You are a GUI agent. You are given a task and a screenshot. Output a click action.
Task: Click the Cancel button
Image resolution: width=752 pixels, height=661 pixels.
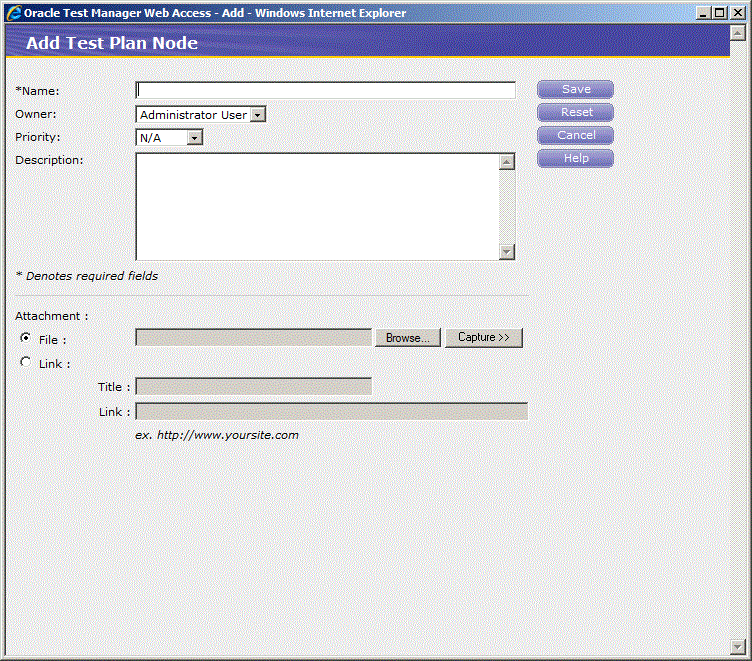(x=576, y=135)
